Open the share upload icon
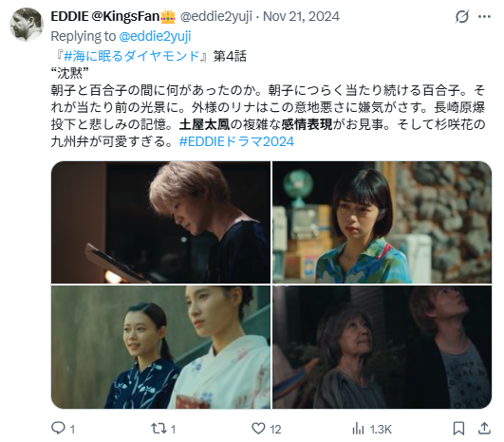This screenshot has height=442, width=504. [x=484, y=428]
